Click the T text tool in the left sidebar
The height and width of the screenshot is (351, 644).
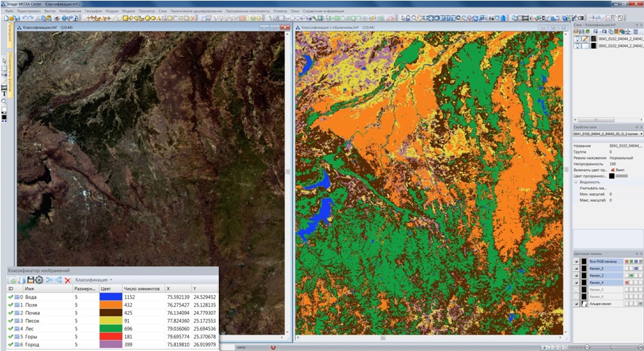click(4, 94)
